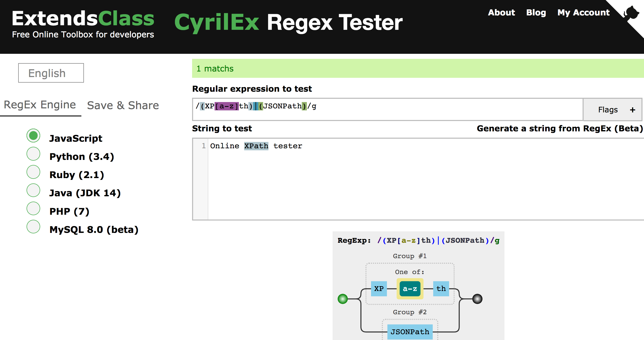This screenshot has width=644, height=340.
Task: Select the MySQL 8.0 (beta) engine
Action: (x=33, y=227)
